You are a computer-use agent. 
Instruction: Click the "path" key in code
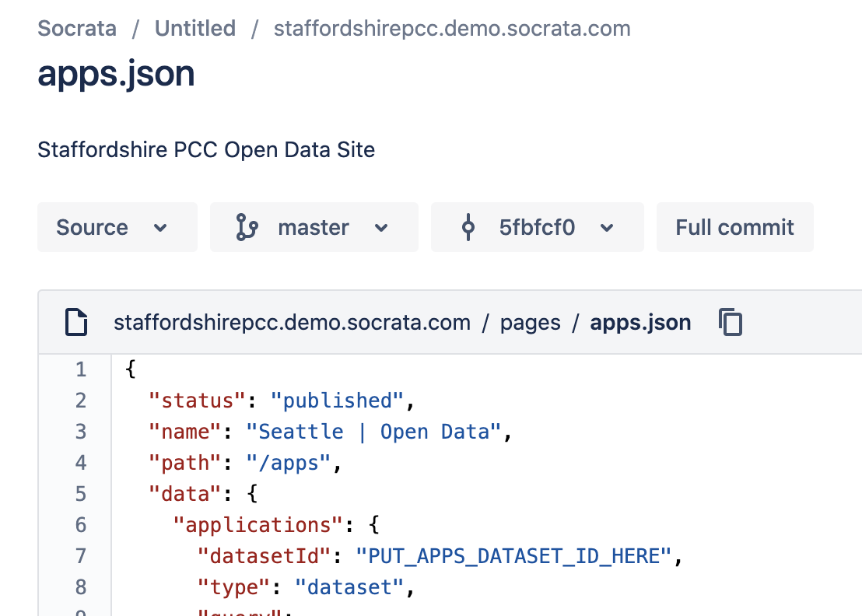[x=184, y=464]
